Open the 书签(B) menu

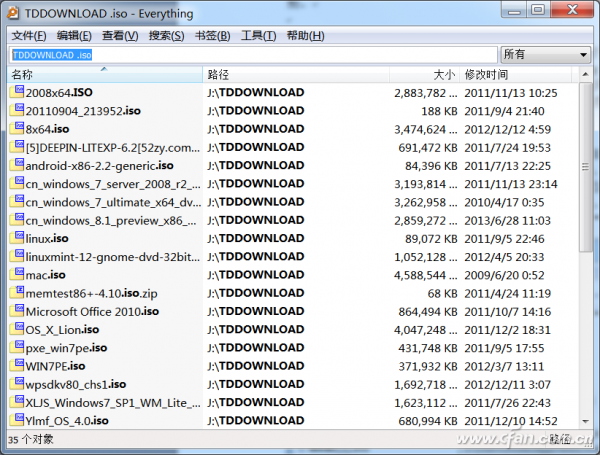coord(213,36)
